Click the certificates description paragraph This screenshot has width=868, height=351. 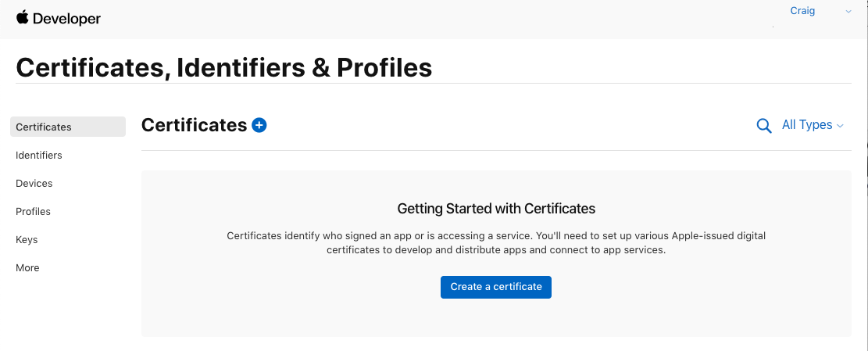(496, 242)
